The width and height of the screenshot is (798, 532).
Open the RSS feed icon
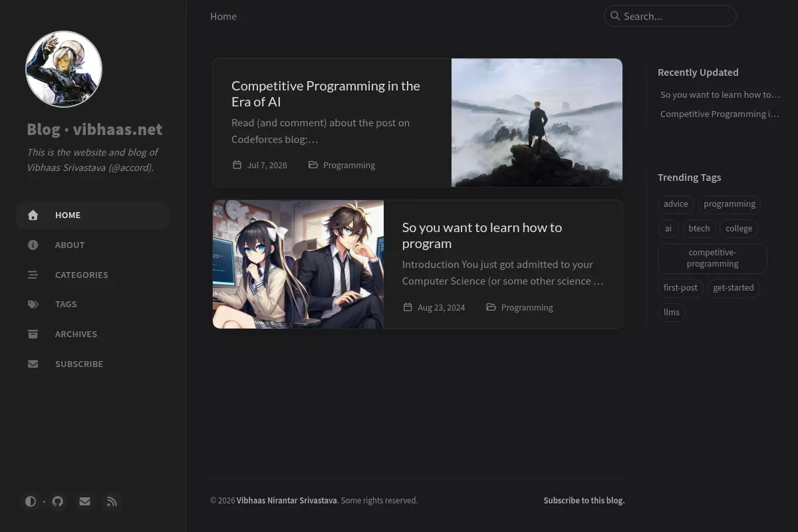[x=112, y=501]
